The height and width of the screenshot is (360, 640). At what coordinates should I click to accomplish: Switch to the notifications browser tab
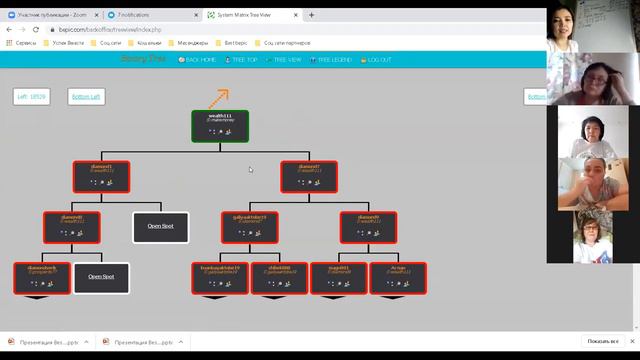[152, 15]
